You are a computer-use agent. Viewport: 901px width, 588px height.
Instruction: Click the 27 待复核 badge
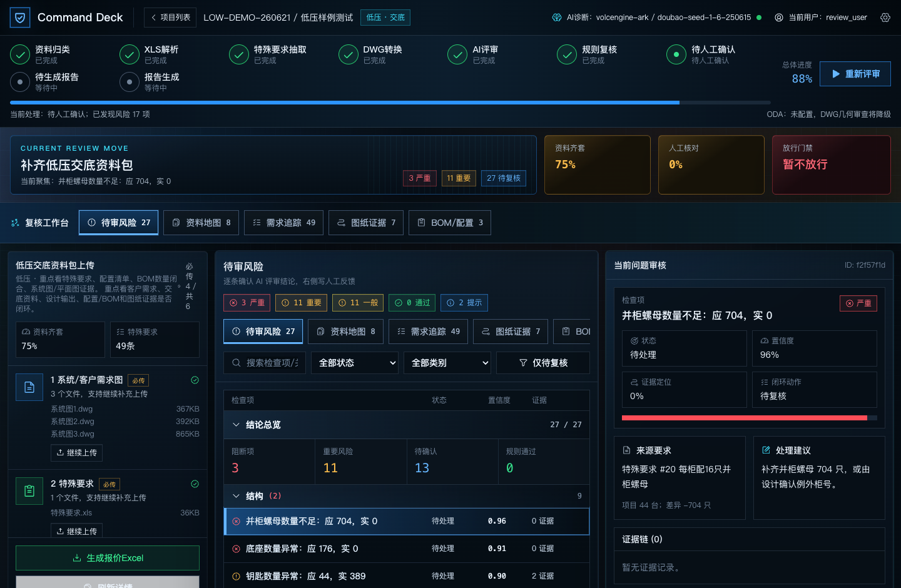click(x=504, y=178)
